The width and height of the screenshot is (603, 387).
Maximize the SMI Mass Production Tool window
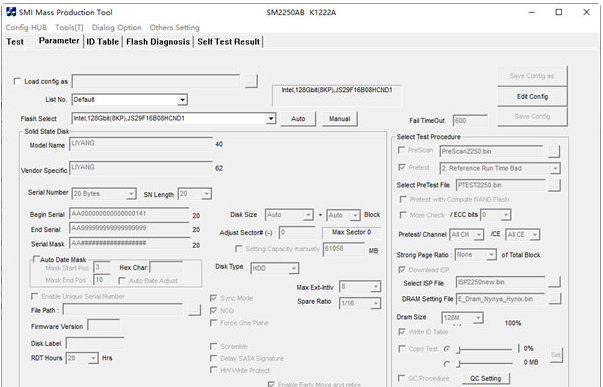click(559, 12)
